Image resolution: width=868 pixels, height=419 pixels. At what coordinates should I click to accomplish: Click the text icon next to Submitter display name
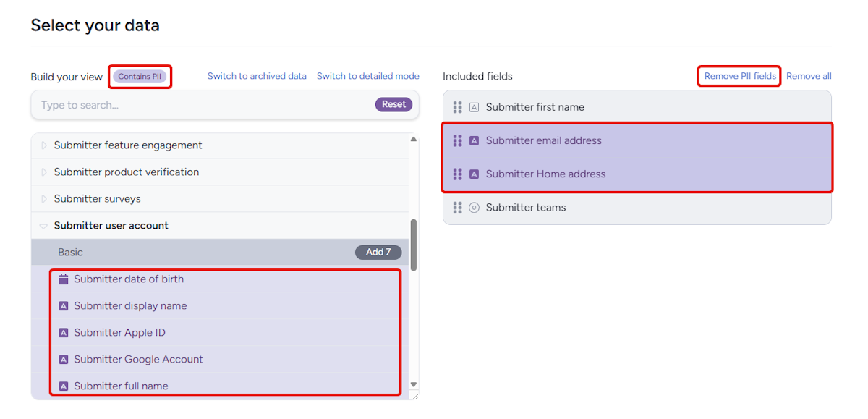tap(64, 306)
